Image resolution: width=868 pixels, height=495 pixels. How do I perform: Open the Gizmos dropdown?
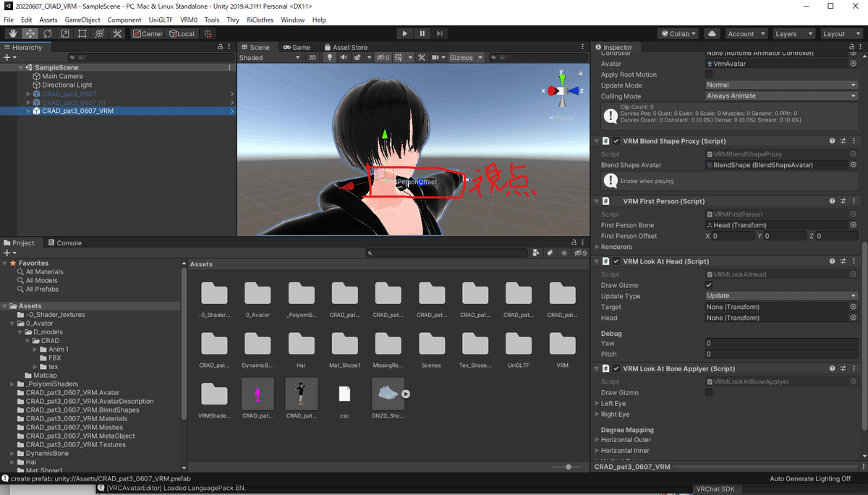coord(466,58)
